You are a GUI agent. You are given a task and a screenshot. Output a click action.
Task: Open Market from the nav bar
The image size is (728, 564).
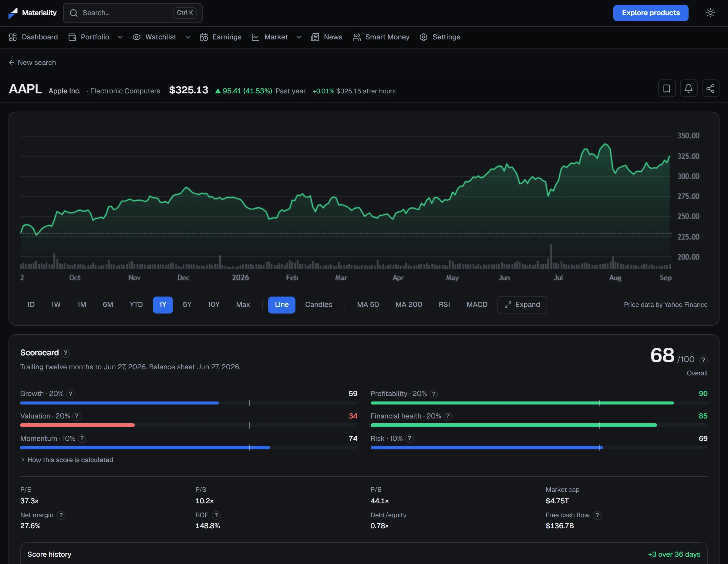point(270,37)
